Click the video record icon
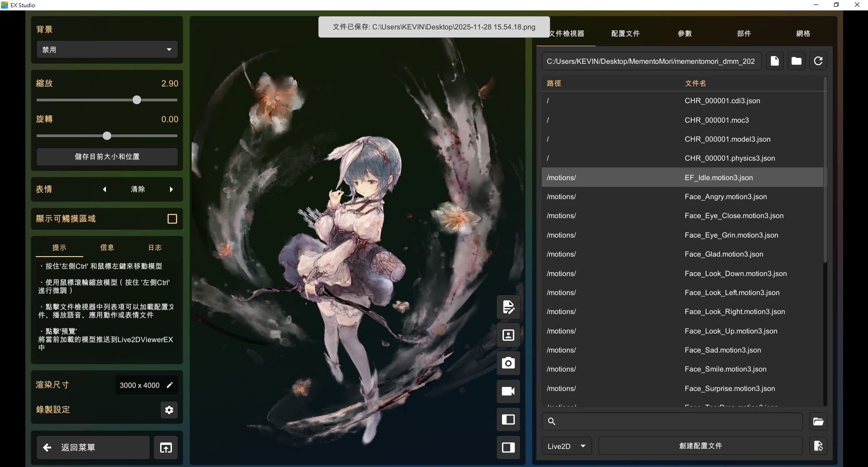Screen dimensions: 868x467 click(508, 391)
